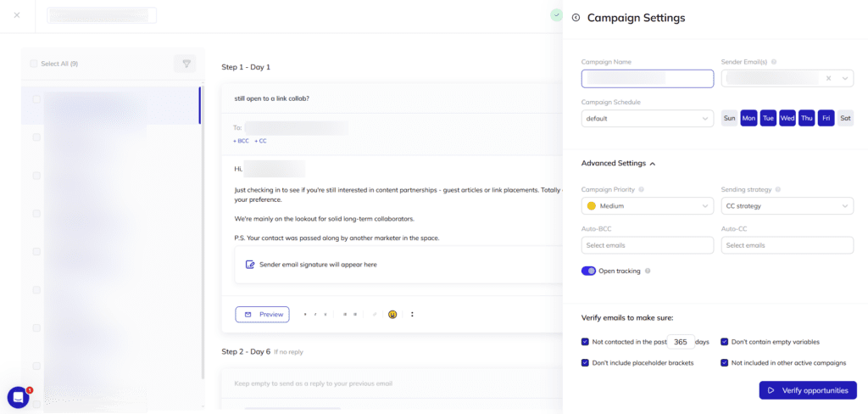Clear the selected sender email

829,79
